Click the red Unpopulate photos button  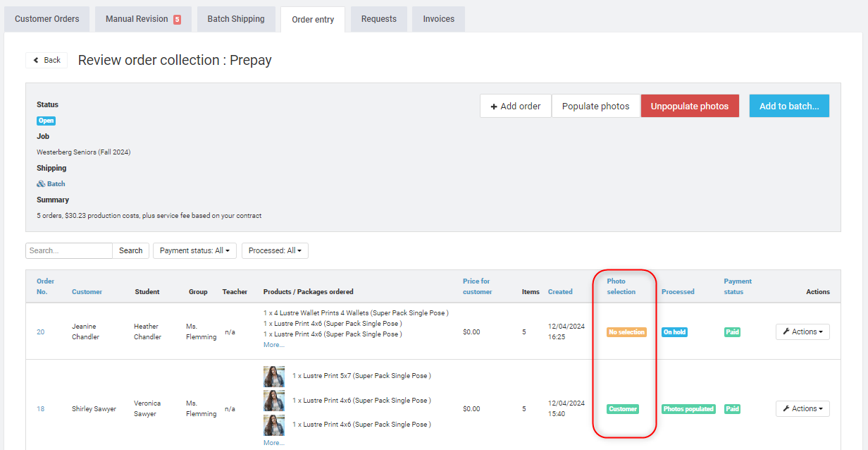(x=690, y=106)
